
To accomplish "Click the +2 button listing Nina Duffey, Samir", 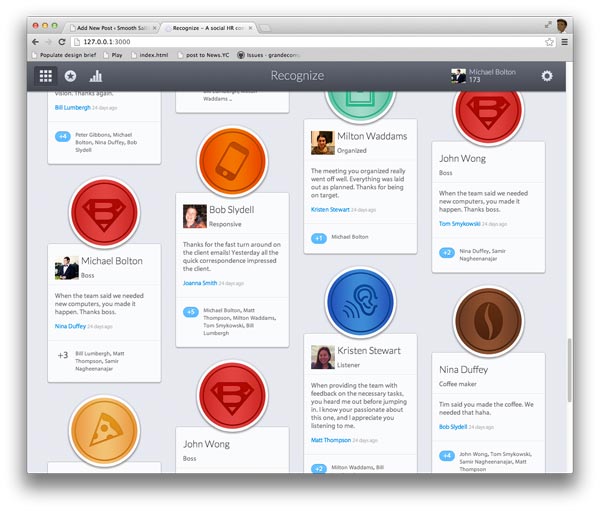I will click(447, 253).
